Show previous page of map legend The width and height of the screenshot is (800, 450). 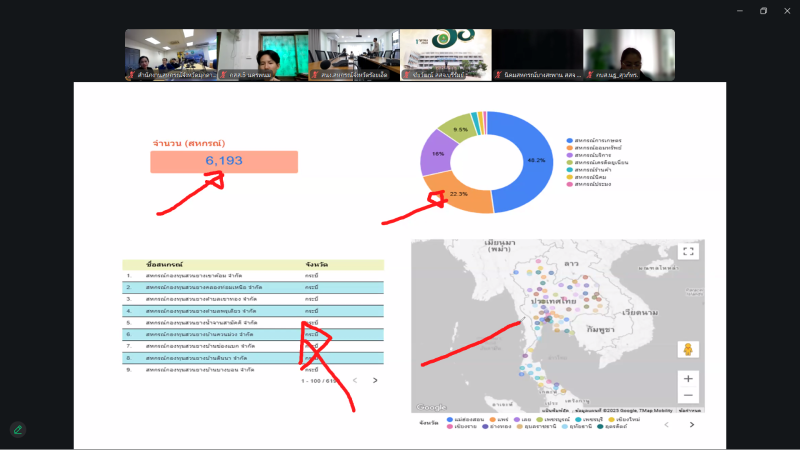667,424
